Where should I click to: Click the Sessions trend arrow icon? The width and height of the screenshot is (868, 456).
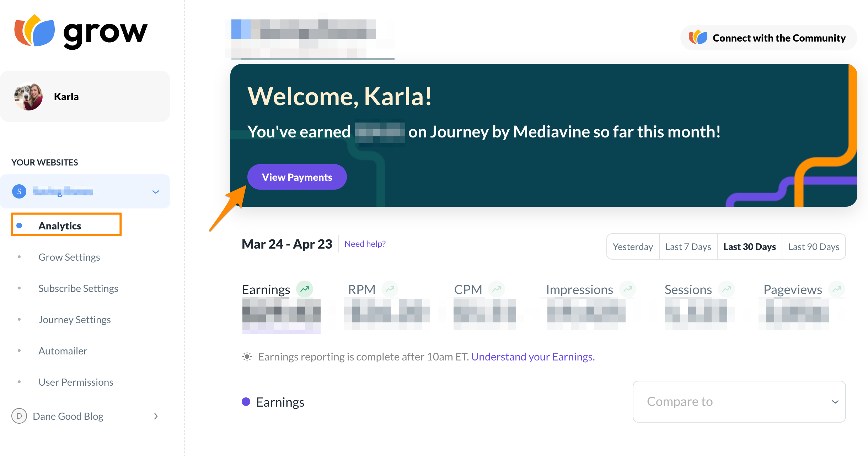[x=726, y=289]
